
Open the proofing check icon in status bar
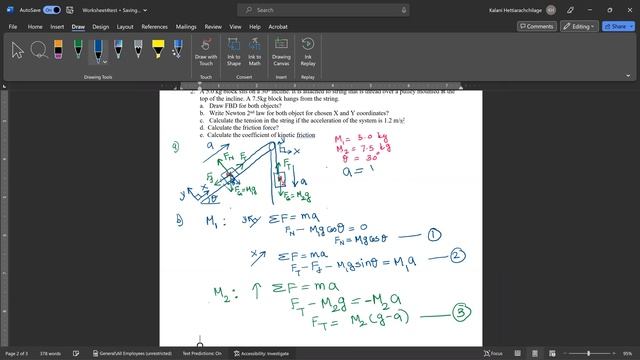[x=76, y=353]
